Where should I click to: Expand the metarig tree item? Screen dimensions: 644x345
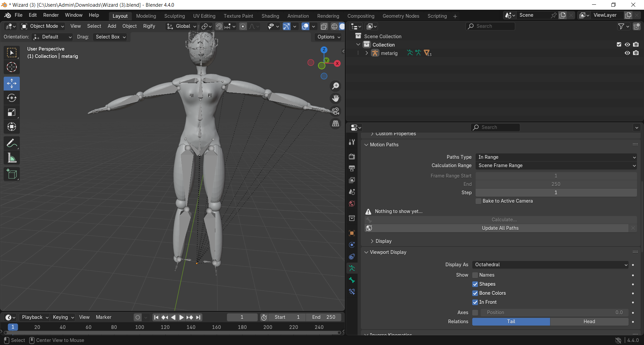[x=367, y=53]
